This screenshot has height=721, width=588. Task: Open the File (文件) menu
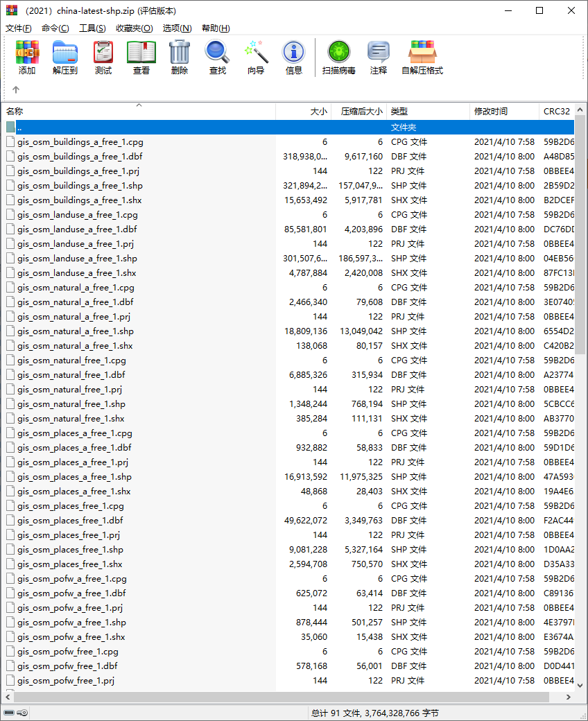[x=19, y=28]
